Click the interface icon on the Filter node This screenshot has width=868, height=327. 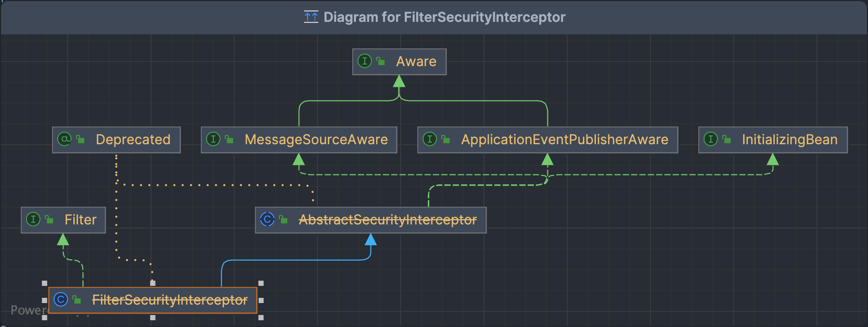(33, 219)
